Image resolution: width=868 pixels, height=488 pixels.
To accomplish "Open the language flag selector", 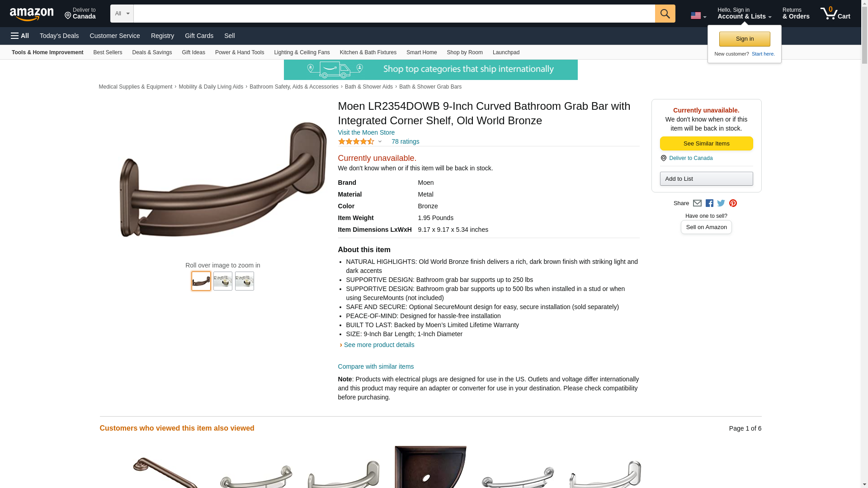I will 698,15.
